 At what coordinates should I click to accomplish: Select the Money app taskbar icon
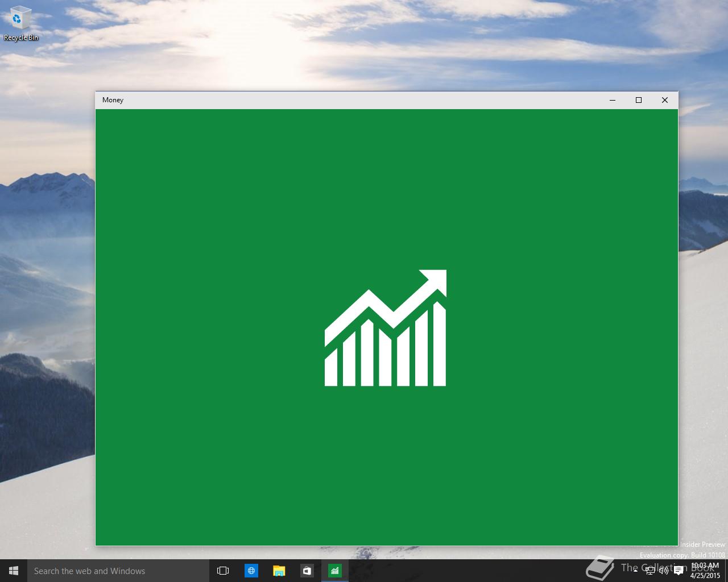[335, 571]
